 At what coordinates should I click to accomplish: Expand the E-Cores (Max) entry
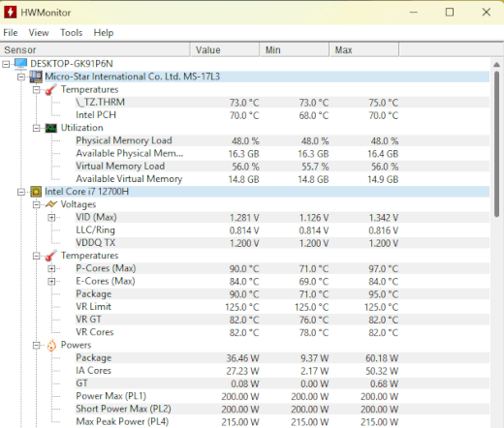tap(51, 282)
